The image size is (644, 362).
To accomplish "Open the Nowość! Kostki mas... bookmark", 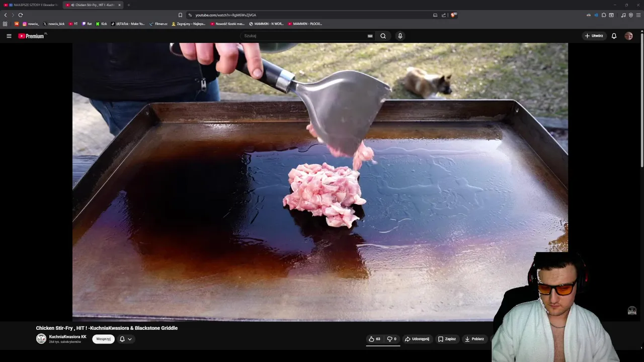I will [x=227, y=24].
